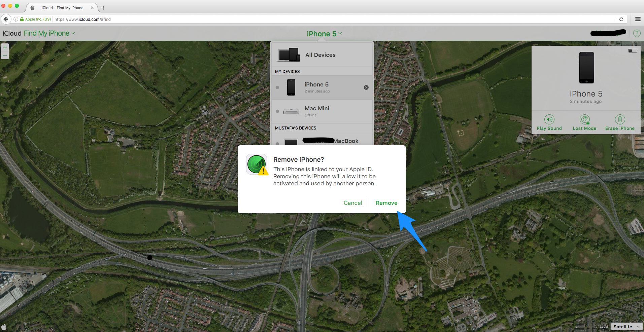Cancel the Remove iPhone dialog

click(x=352, y=203)
